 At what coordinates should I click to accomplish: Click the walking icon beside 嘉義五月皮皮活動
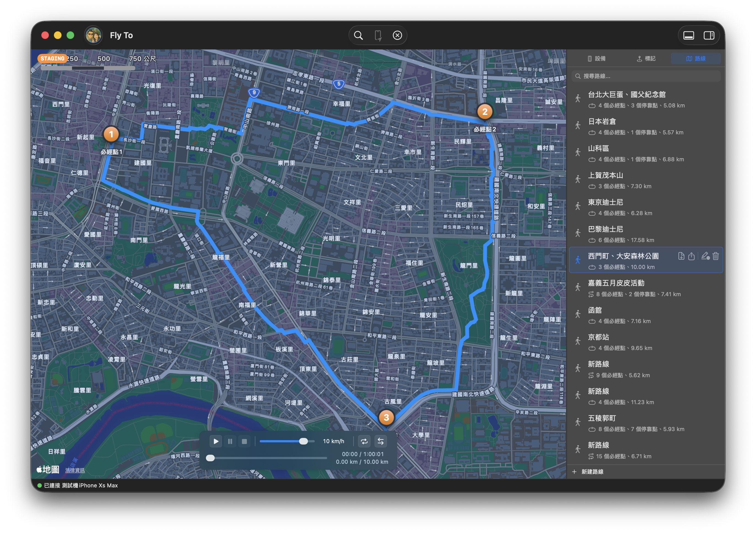(x=578, y=287)
